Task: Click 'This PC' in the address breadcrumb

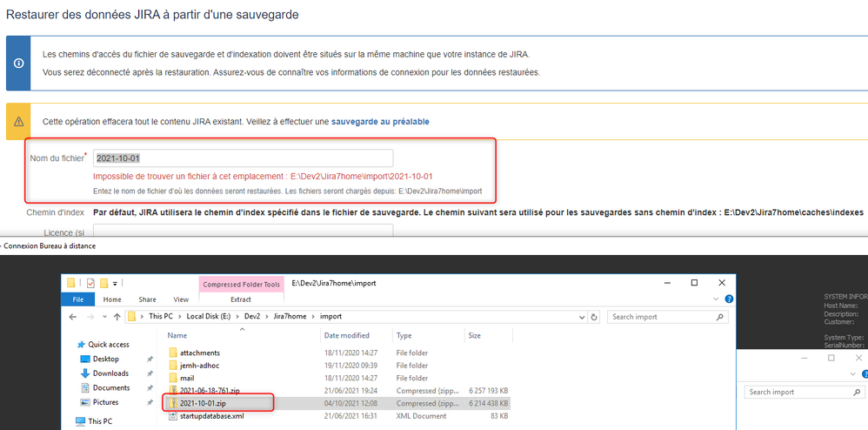Action: (x=159, y=317)
